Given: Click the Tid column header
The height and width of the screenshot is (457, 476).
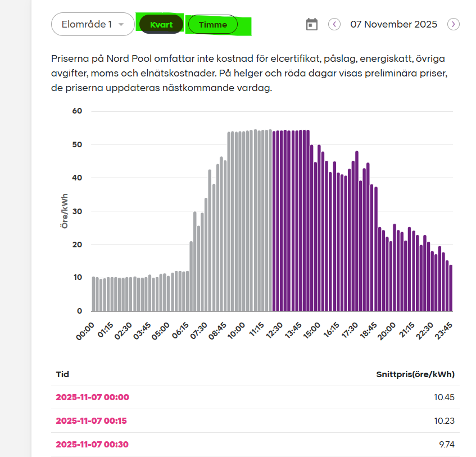Looking at the screenshot, I should coord(62,374).
